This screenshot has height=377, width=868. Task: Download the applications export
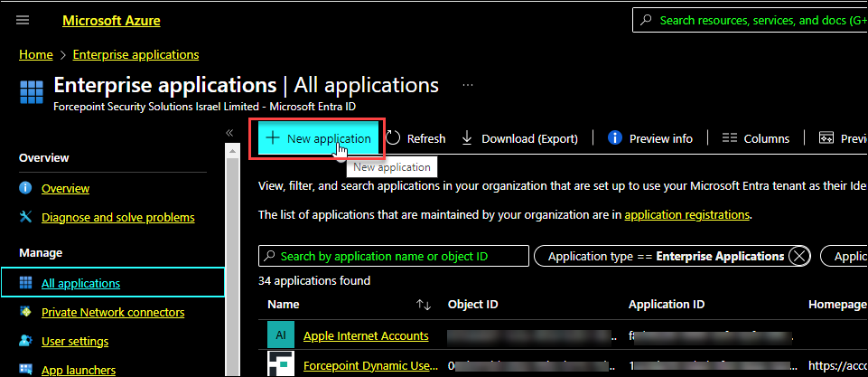519,138
